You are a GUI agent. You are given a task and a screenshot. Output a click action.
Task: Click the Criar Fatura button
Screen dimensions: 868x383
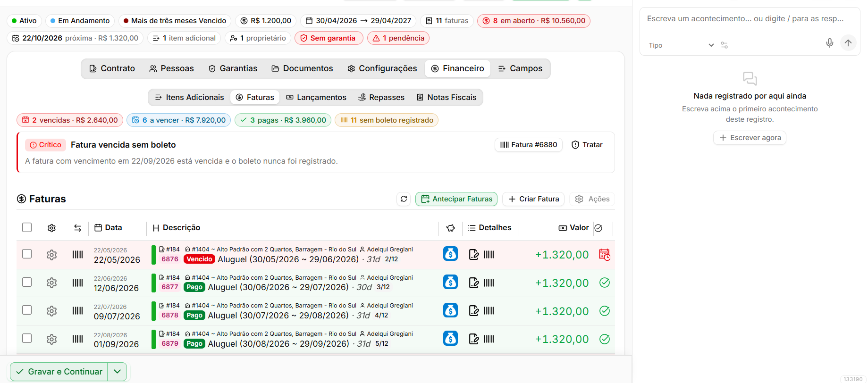533,199
